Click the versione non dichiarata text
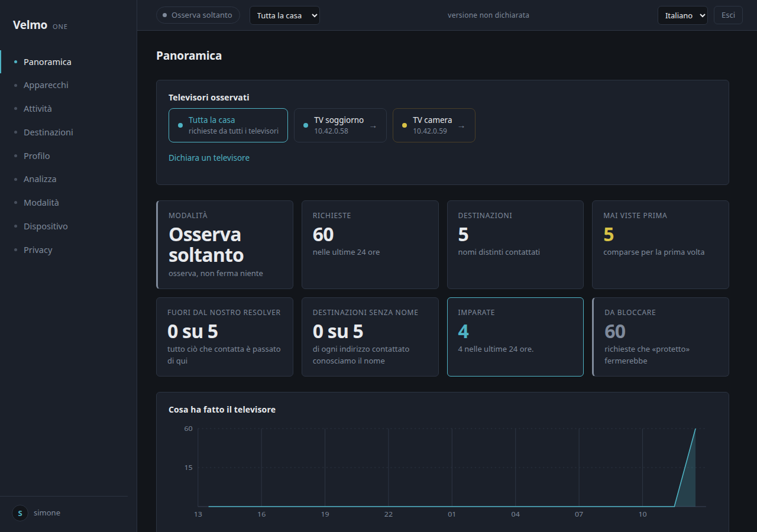 point(489,15)
